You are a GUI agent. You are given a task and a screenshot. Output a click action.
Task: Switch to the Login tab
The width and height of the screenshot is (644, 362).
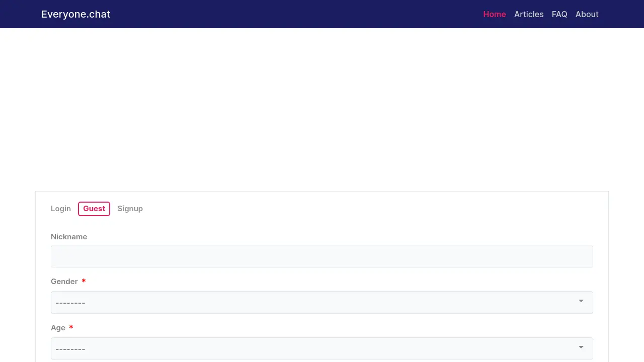(61, 209)
